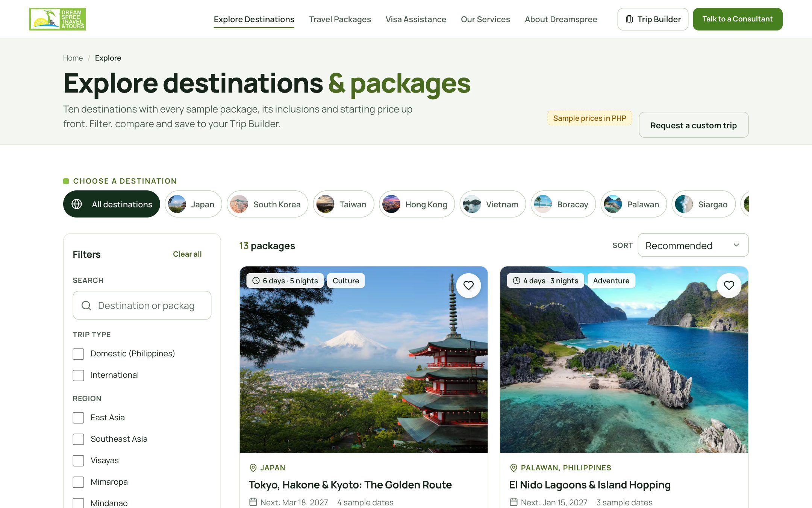Click the location pin next to JAPAN
Screen dimensions: 812x508
coord(253,468)
